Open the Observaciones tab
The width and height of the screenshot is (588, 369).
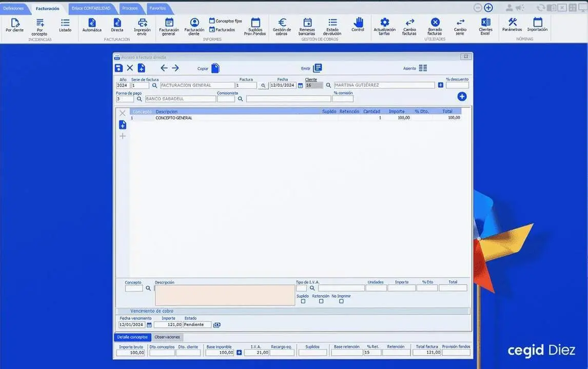tap(167, 337)
